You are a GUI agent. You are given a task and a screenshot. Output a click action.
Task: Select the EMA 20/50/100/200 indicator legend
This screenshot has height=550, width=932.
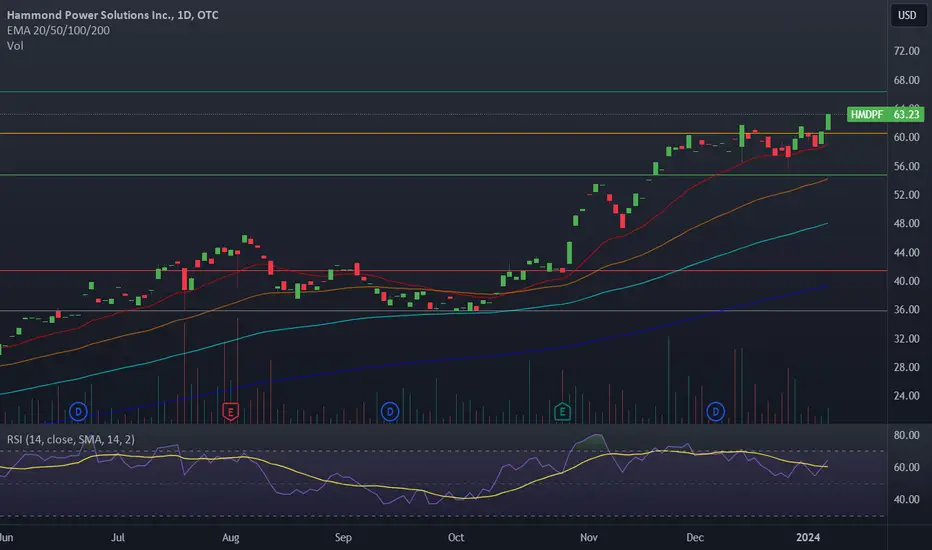pos(58,30)
